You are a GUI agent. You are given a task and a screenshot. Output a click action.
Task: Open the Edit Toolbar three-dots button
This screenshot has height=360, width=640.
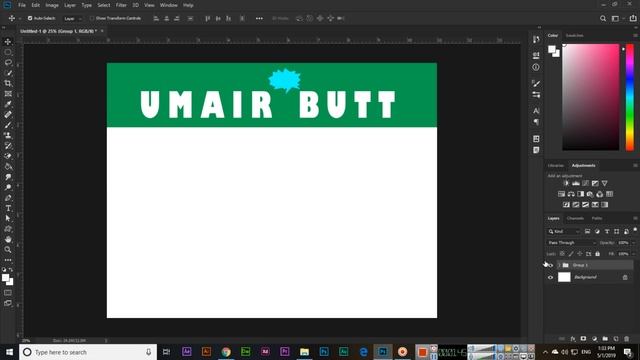click(x=8, y=260)
